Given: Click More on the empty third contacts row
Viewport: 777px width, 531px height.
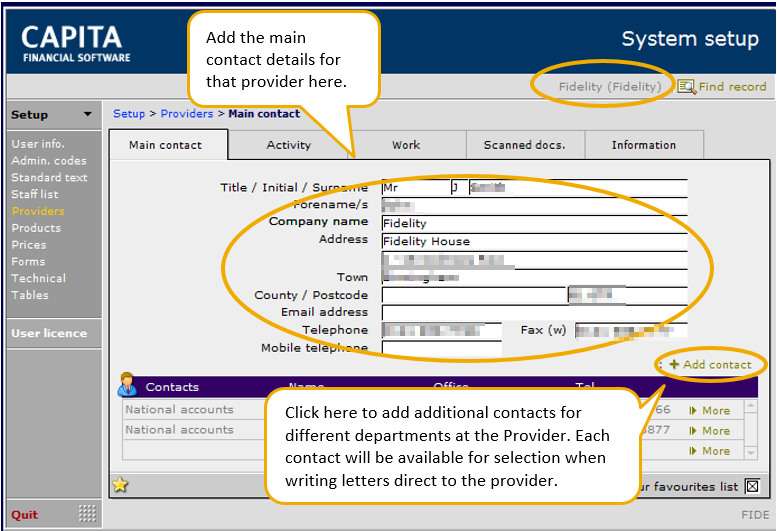Looking at the screenshot, I should 710,451.
